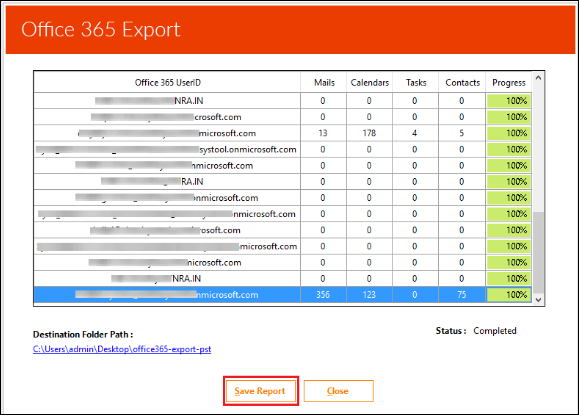Click the Contacts column header

462,82
